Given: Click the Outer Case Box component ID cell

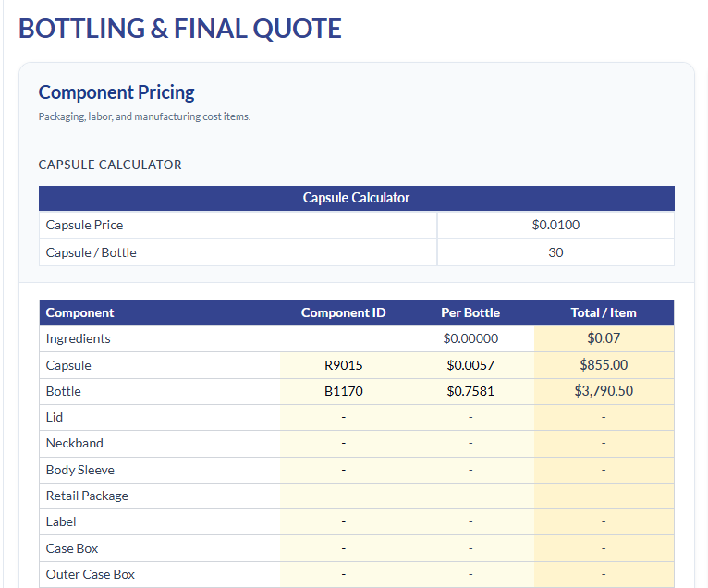Looking at the screenshot, I should click(344, 574).
